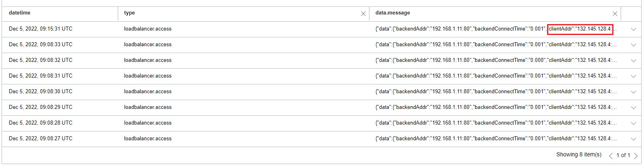Go to the previous results page
This screenshot has height=168, width=644.
(x=611, y=156)
